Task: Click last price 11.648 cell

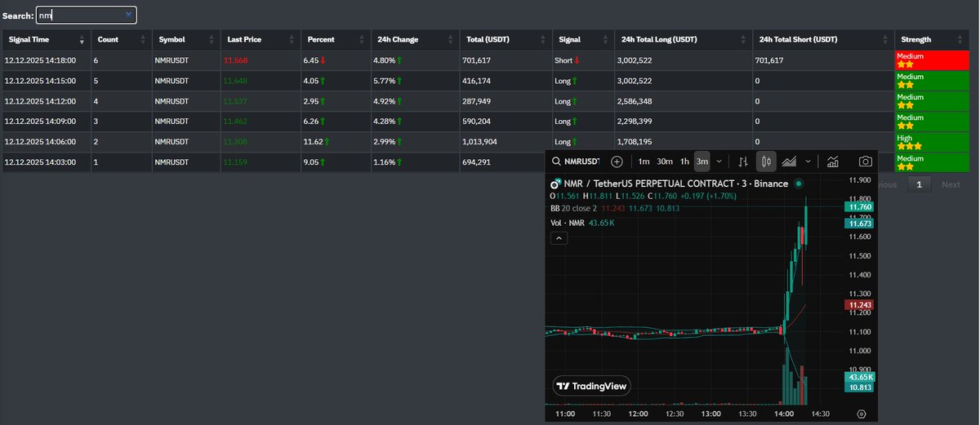Action: pyautogui.click(x=261, y=81)
